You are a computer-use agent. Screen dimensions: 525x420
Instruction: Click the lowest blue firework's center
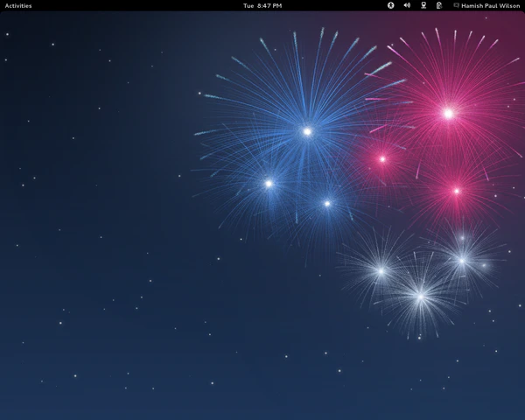coord(327,203)
